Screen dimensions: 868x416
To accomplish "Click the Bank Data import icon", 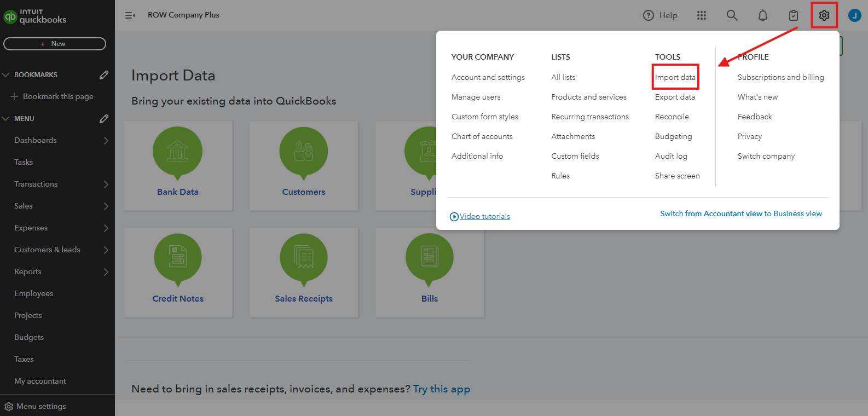I will click(177, 152).
